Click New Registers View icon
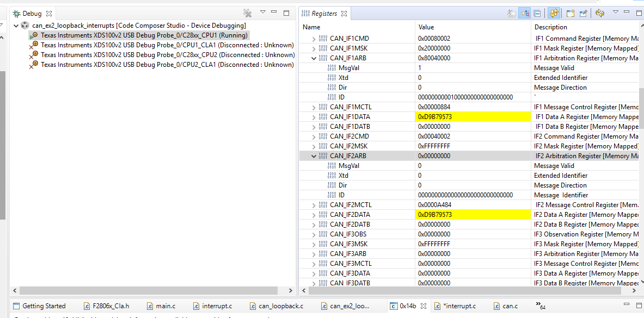The width and height of the screenshot is (644, 318). (570, 14)
